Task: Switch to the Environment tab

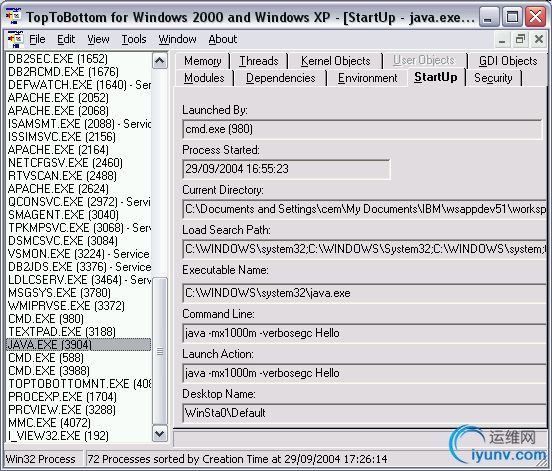Action: click(368, 78)
